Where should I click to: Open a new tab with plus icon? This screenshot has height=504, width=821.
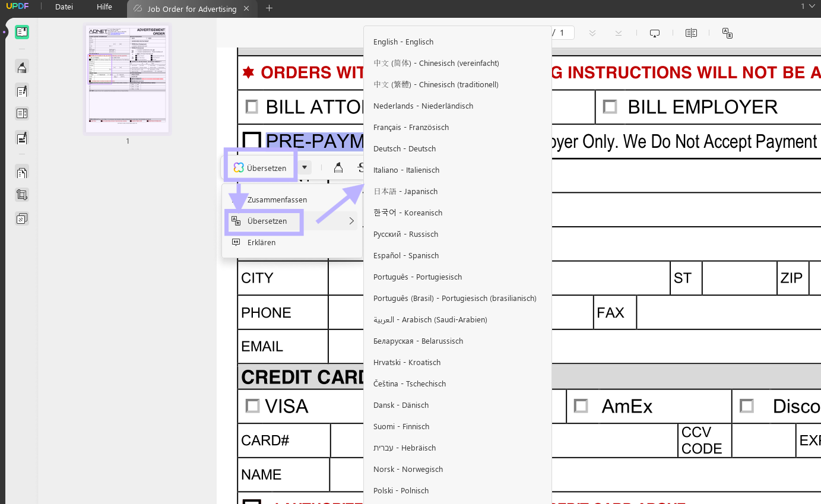point(269,8)
